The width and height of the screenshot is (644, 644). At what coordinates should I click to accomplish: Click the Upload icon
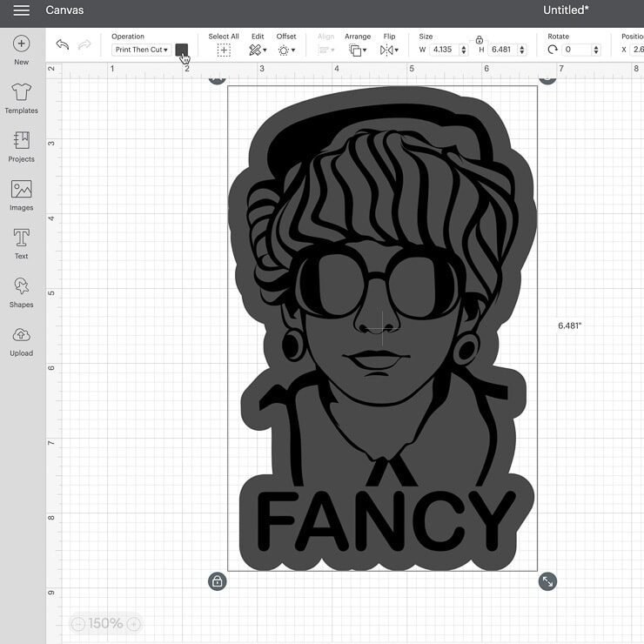pos(22,336)
